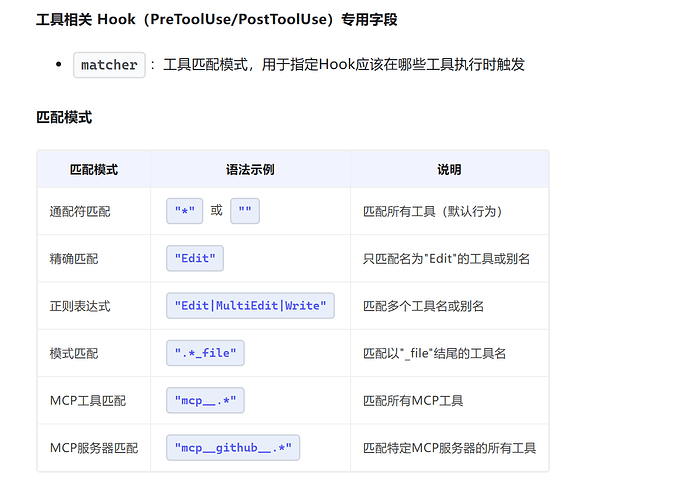Screen dimensions: 690x491
Task: Click the MCP工具匹配 row label
Action: click(88, 401)
